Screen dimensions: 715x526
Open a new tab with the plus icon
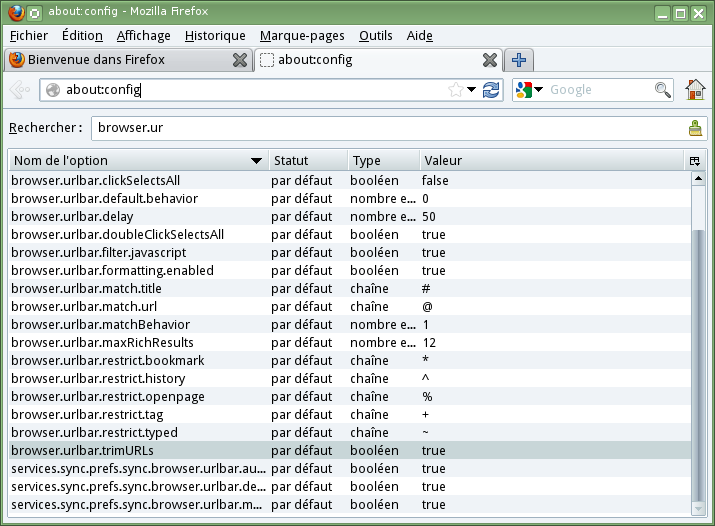(x=519, y=60)
